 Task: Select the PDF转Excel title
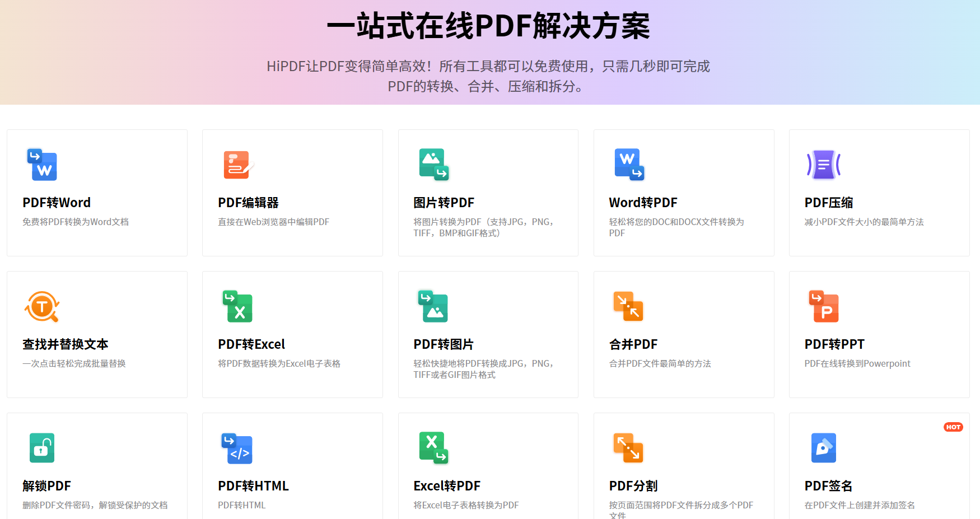[251, 344]
